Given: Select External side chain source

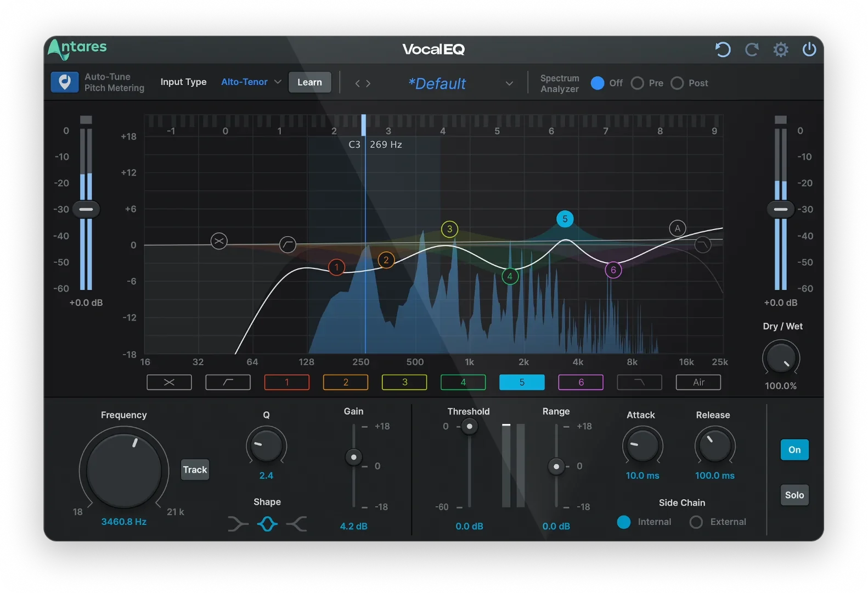Looking at the screenshot, I should point(696,522).
